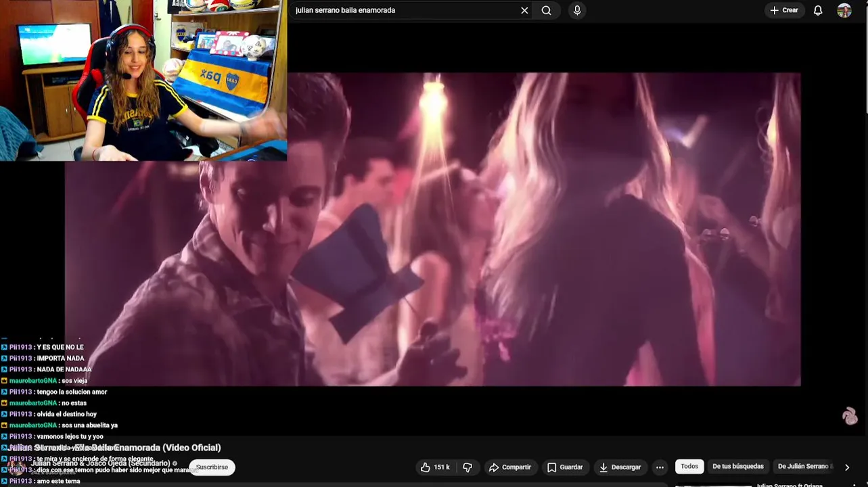This screenshot has height=487, width=868.
Task: Click chat message 'IMPORTA NADA'
Action: pos(61,358)
